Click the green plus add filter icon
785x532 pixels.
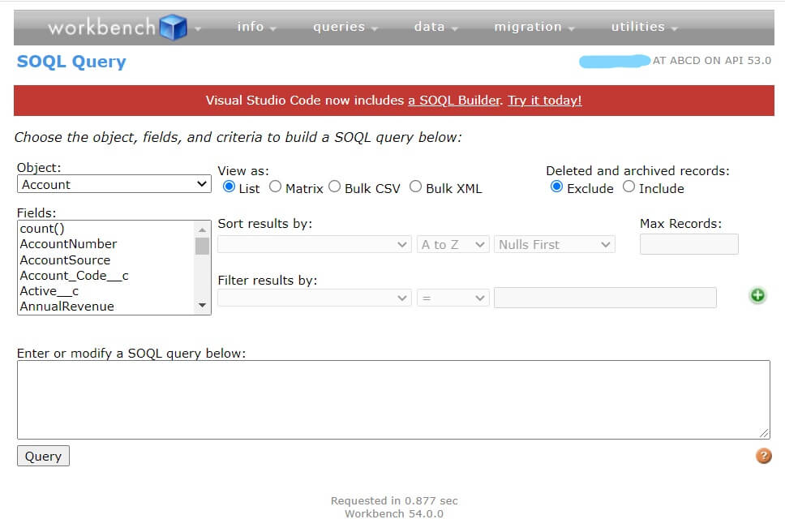coord(757,296)
